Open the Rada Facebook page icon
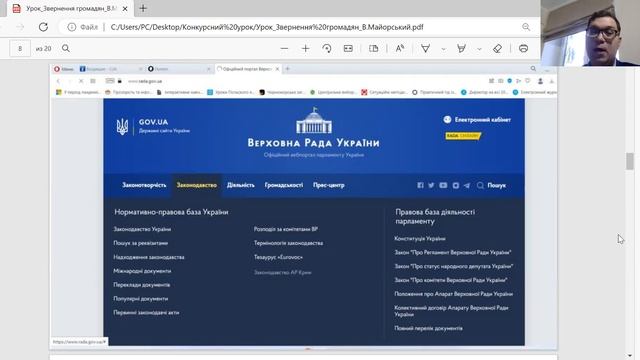Screen dimensions: 640x360 tap(420, 185)
